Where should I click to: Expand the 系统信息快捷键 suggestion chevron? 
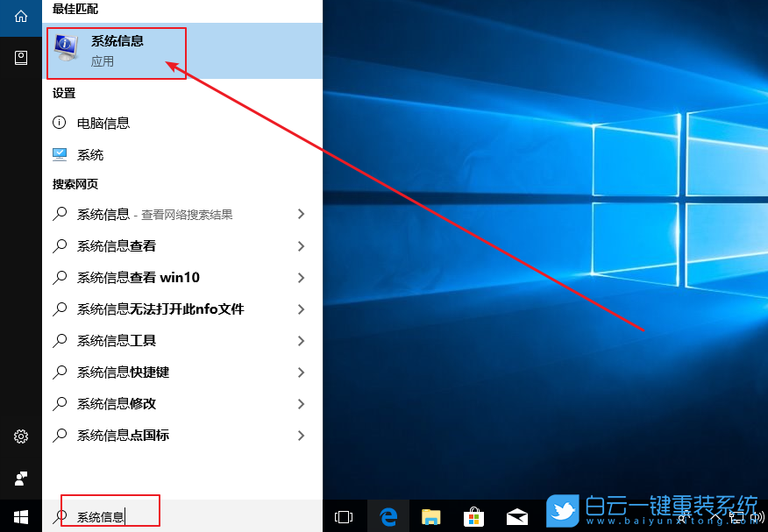coord(302,372)
